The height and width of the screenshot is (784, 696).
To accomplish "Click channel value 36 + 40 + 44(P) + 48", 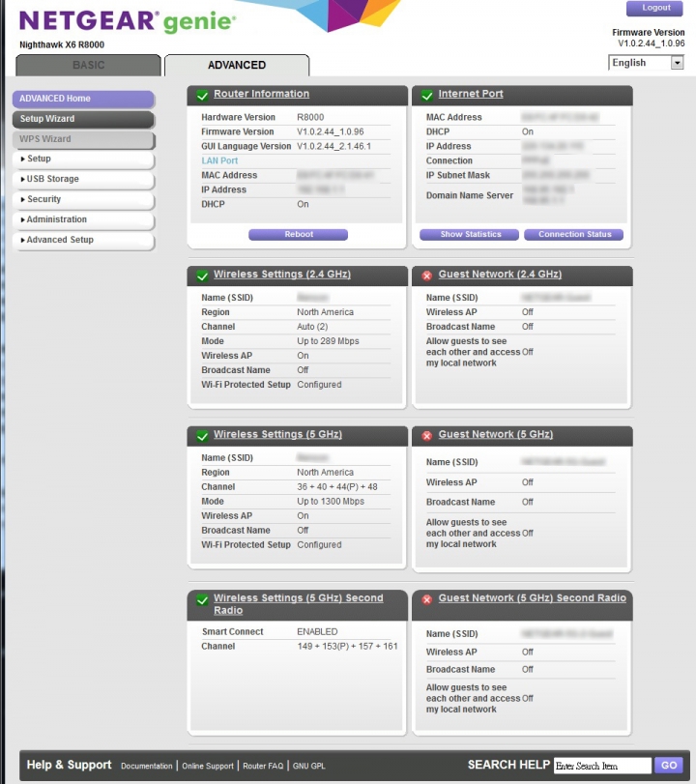I will pos(337,487).
